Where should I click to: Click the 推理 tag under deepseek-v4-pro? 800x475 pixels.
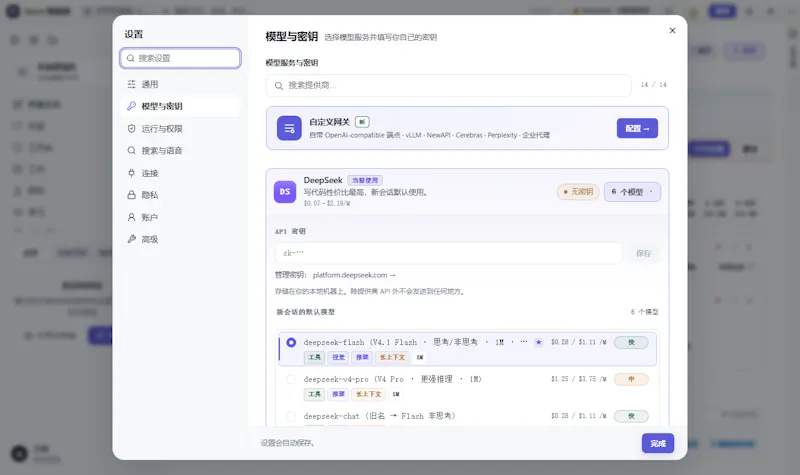[x=338, y=394]
